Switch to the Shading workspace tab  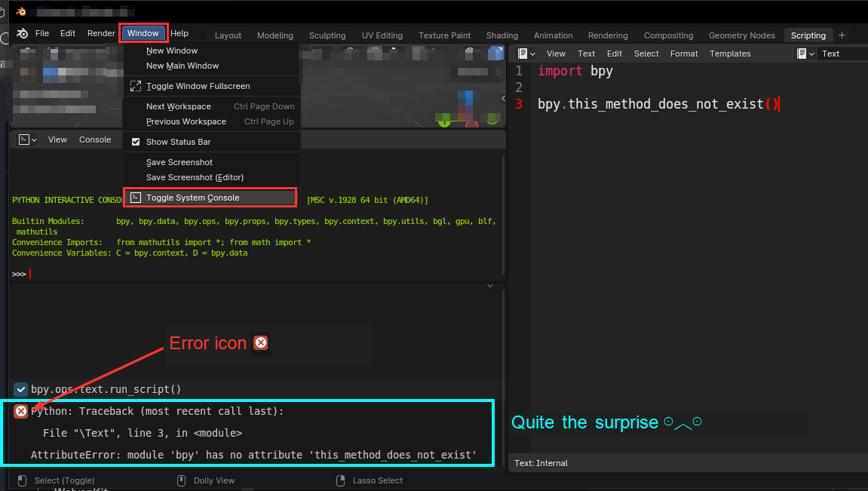(501, 35)
